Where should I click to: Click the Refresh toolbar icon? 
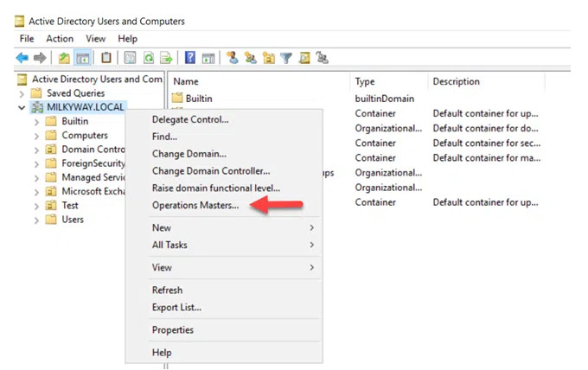(x=148, y=58)
